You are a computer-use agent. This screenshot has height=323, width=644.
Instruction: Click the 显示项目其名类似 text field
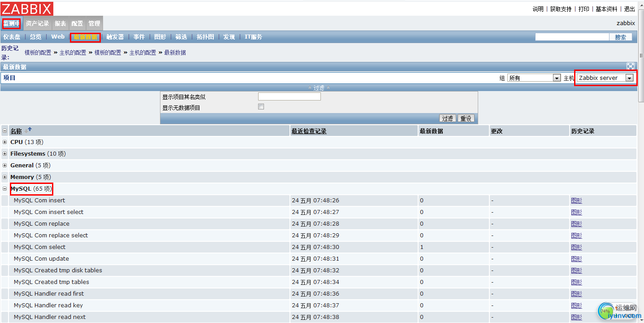pos(290,96)
